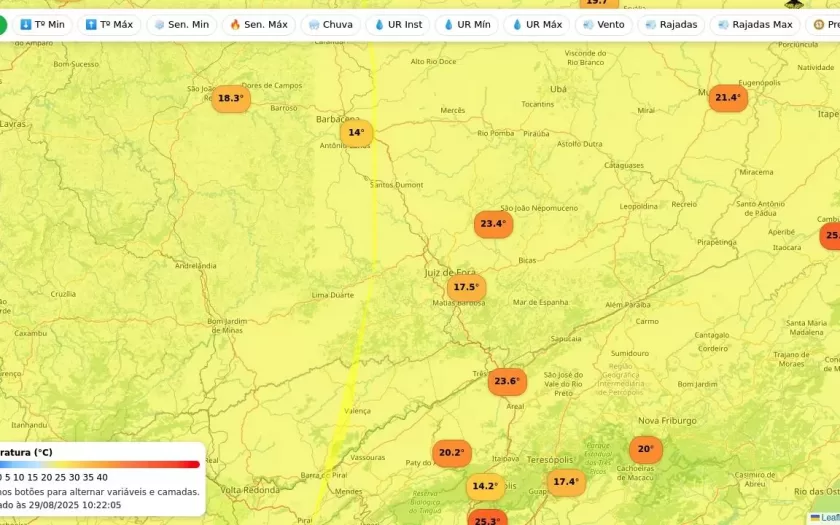Show the Sen. Máx layer

[x=258, y=25]
